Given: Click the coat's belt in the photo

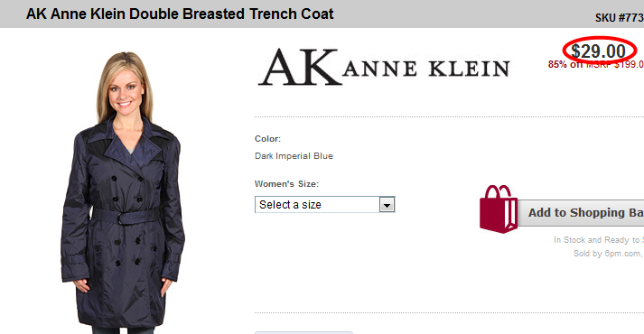Looking at the screenshot, I should [x=126, y=217].
